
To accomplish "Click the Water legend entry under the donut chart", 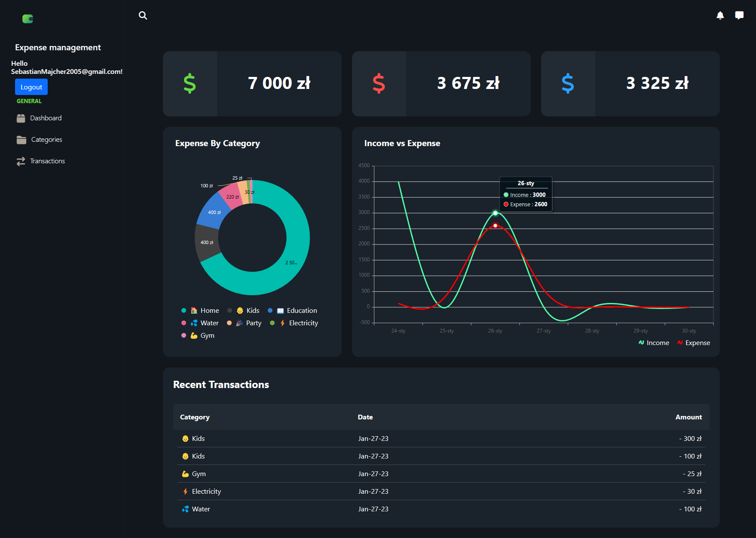I will [200, 323].
